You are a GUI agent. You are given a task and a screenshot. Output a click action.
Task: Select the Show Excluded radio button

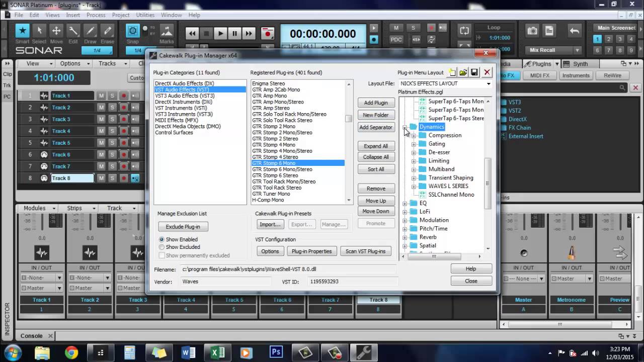[x=162, y=247]
